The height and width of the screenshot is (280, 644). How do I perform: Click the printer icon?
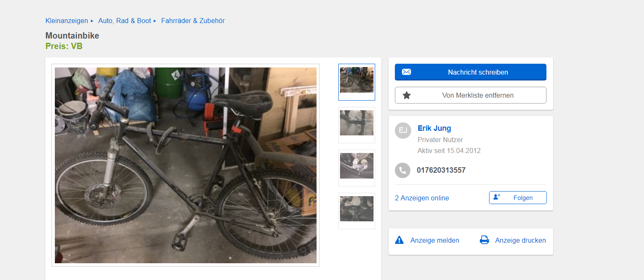point(484,240)
